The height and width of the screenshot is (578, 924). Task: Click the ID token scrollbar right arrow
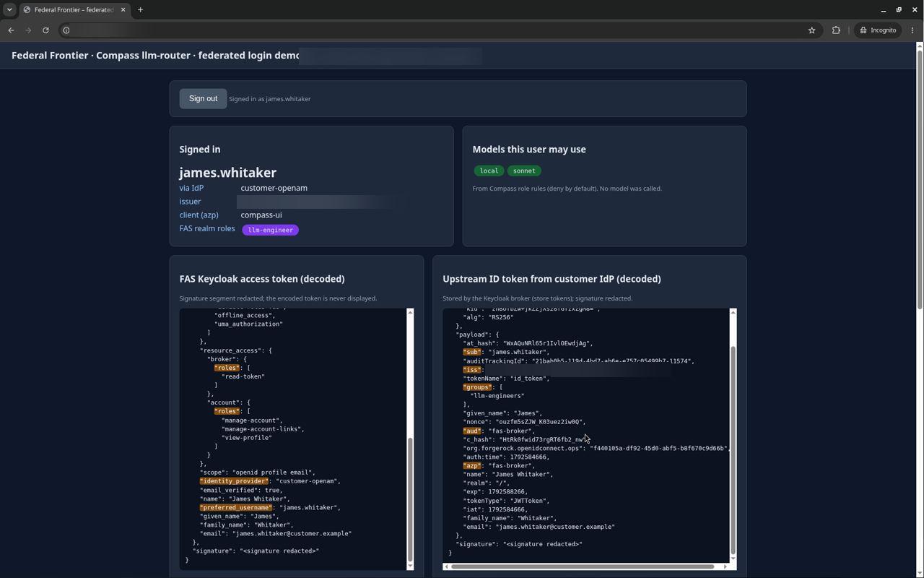725,566
